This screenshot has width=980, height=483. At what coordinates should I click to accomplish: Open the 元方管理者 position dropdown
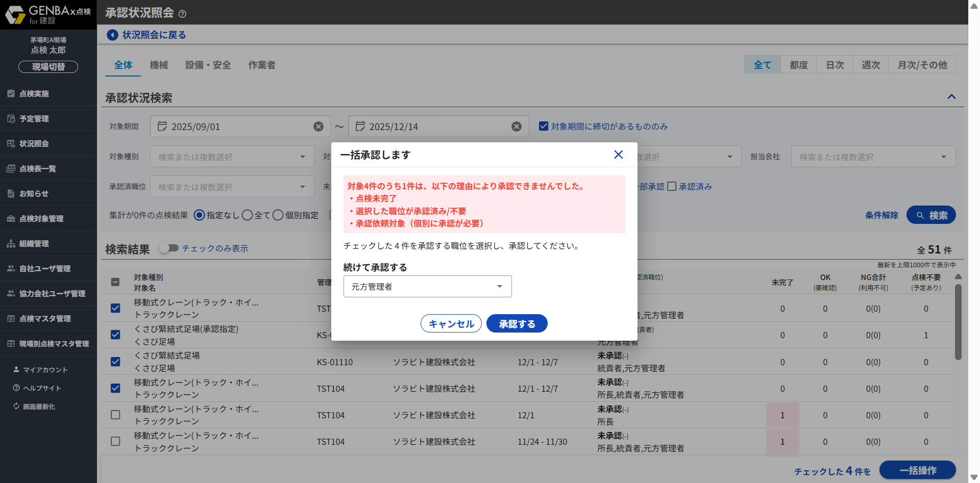point(427,287)
